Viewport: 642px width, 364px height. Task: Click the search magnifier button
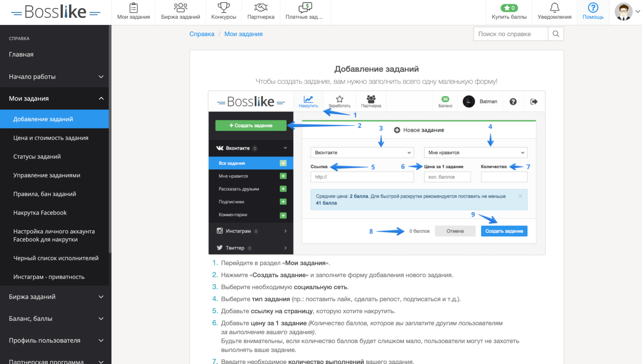[x=556, y=34]
